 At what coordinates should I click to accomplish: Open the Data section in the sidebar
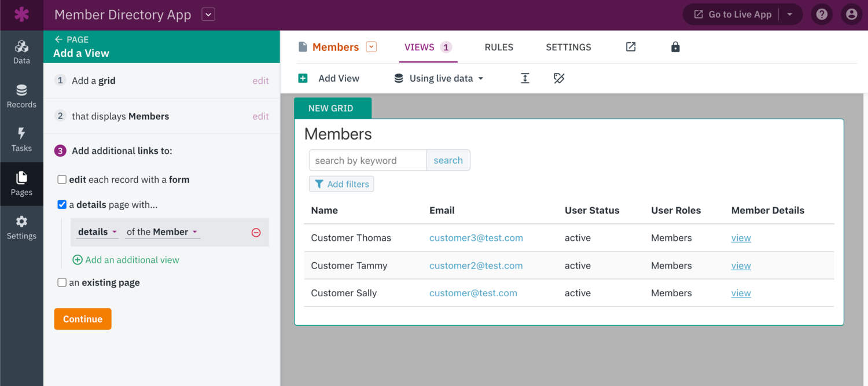[21, 51]
